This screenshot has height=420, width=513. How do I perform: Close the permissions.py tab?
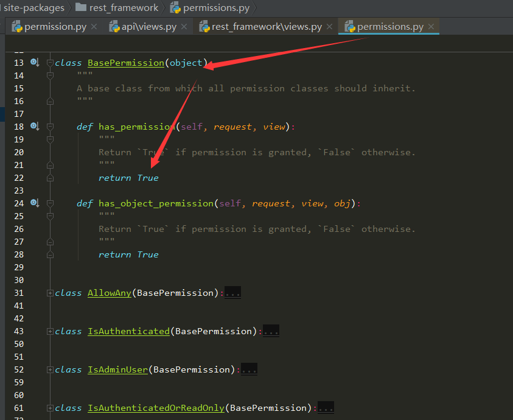[x=431, y=27]
